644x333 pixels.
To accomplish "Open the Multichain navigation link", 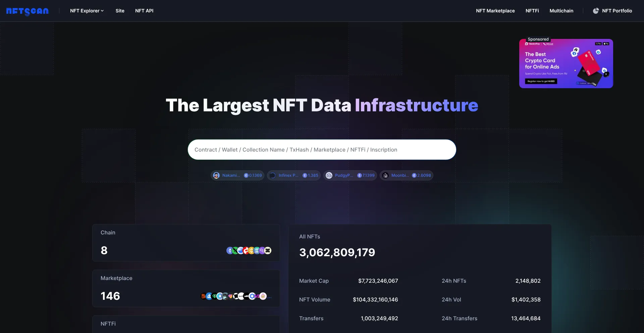I will tap(561, 11).
